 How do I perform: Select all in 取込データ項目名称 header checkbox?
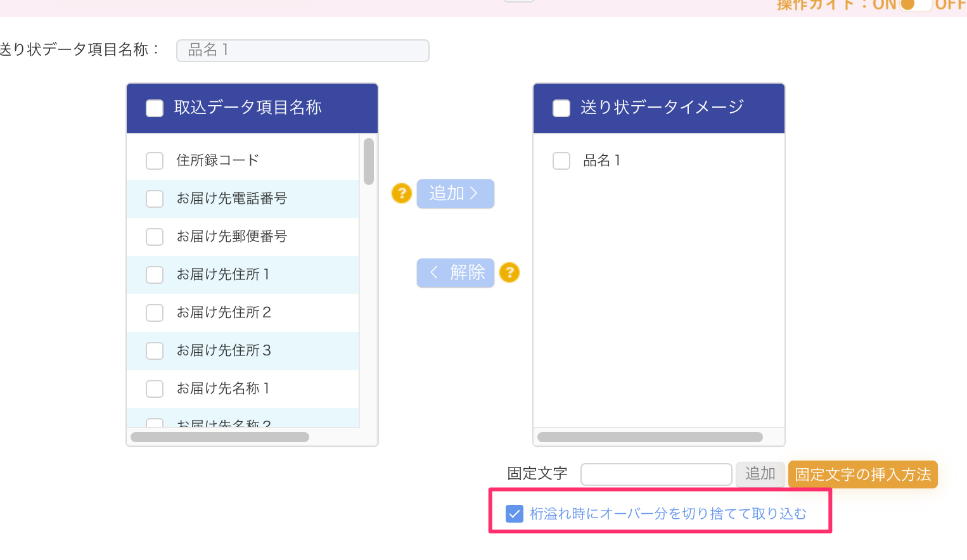pyautogui.click(x=155, y=108)
